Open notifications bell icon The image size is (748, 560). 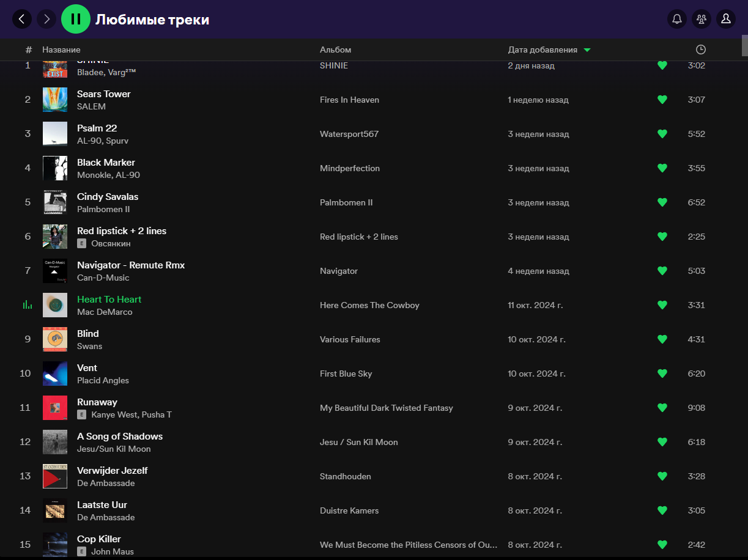point(677,20)
